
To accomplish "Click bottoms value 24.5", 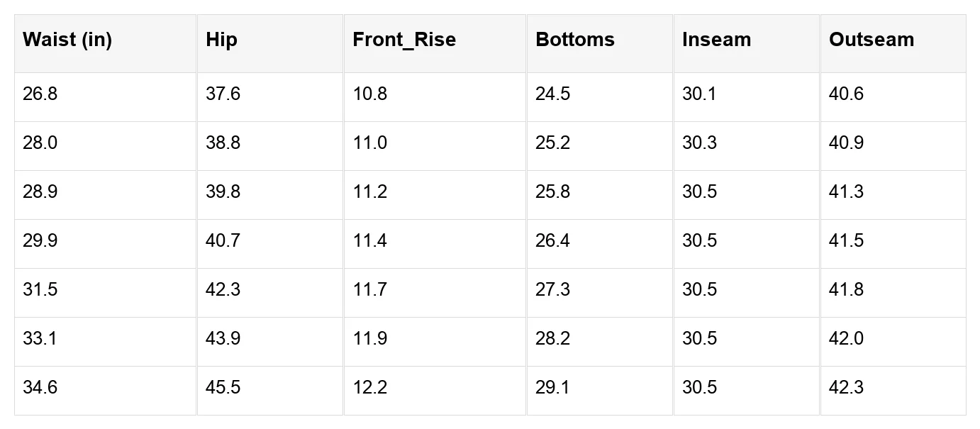I will (x=552, y=94).
